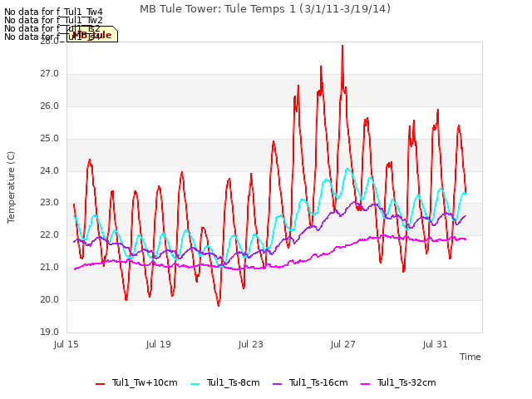Click the 26.0 y-axis tick label
Viewport: 532px width, 399px height.
tap(50, 106)
